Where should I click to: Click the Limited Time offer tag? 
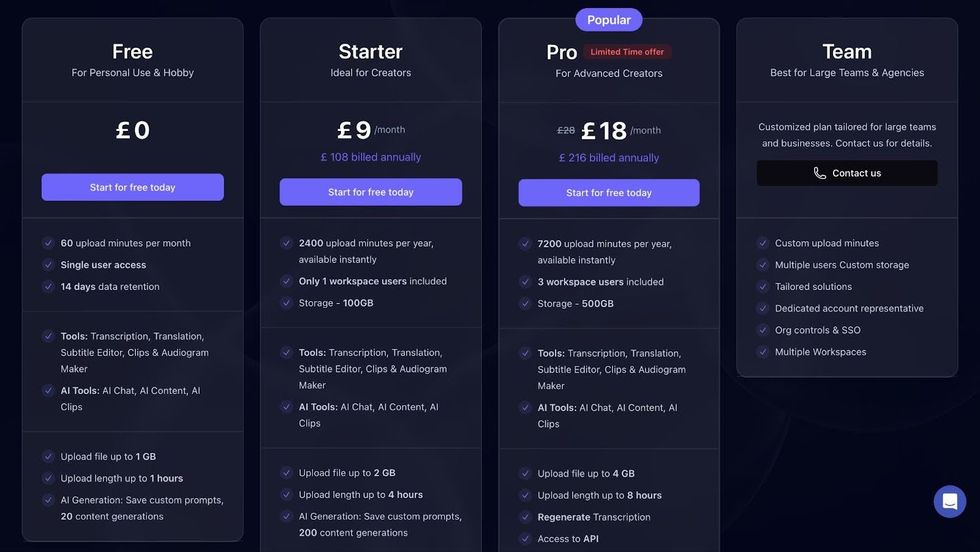pos(627,52)
